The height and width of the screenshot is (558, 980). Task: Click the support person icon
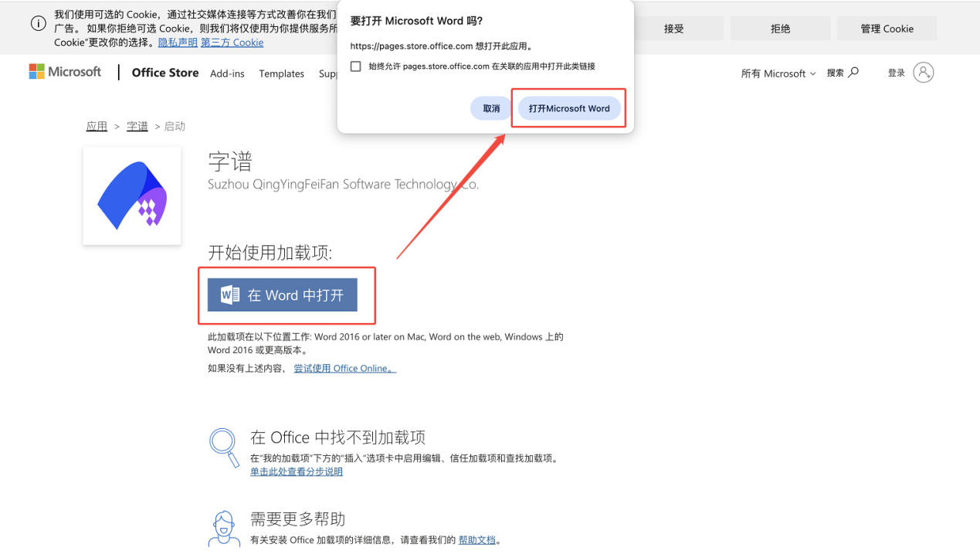click(223, 529)
